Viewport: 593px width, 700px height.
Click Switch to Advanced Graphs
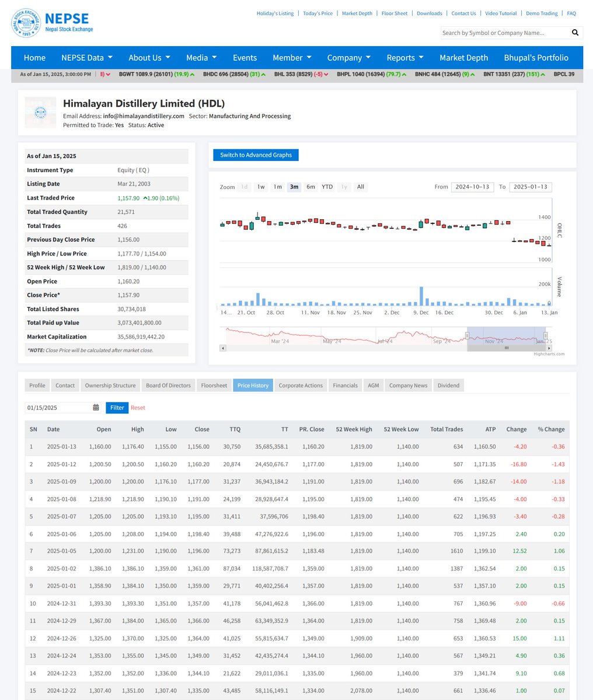(x=255, y=155)
